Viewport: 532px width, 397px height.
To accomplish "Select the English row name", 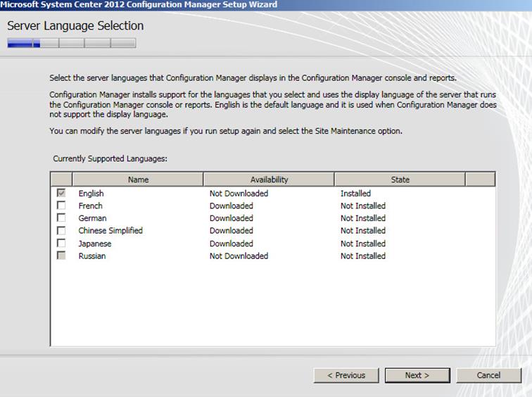I will [91, 194].
